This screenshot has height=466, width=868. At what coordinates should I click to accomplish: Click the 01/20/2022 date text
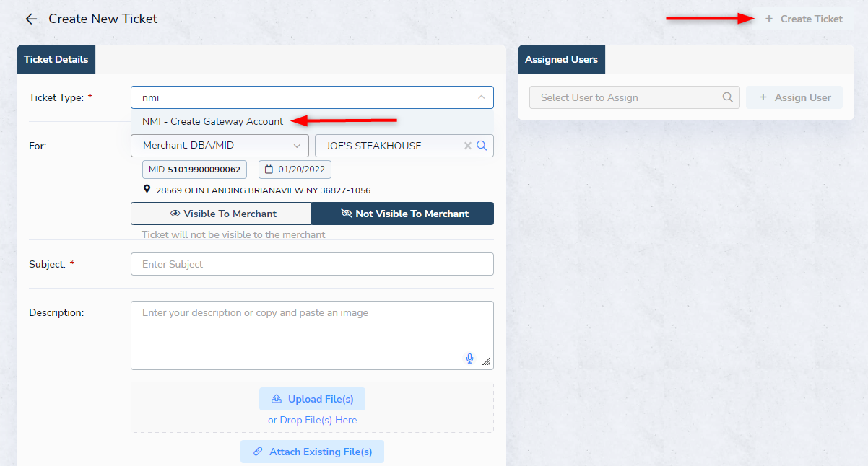tap(302, 170)
